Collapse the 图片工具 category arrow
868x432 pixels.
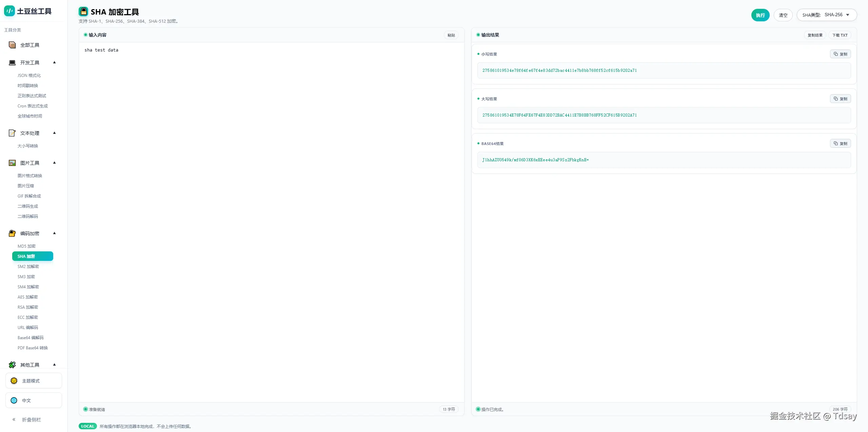(x=54, y=163)
